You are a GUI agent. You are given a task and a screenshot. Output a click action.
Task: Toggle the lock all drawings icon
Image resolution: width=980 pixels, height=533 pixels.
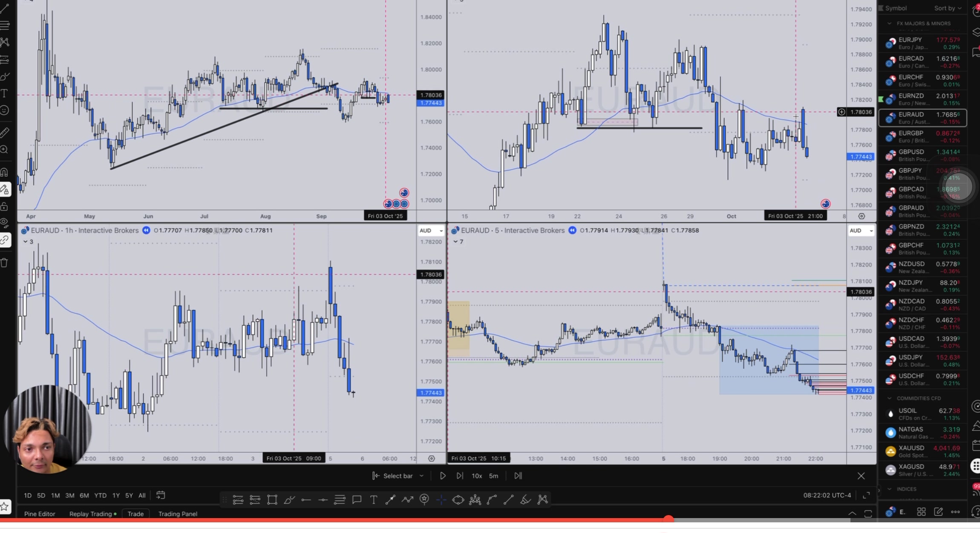point(5,206)
